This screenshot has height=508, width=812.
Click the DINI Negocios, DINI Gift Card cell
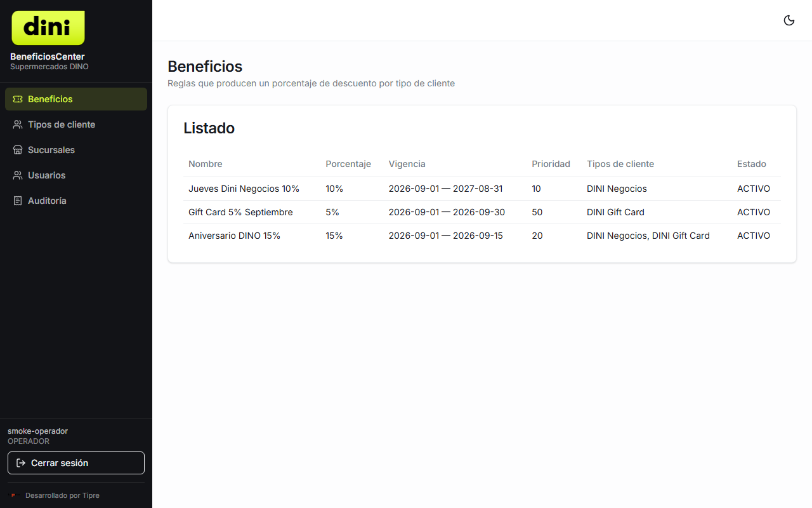pos(648,236)
